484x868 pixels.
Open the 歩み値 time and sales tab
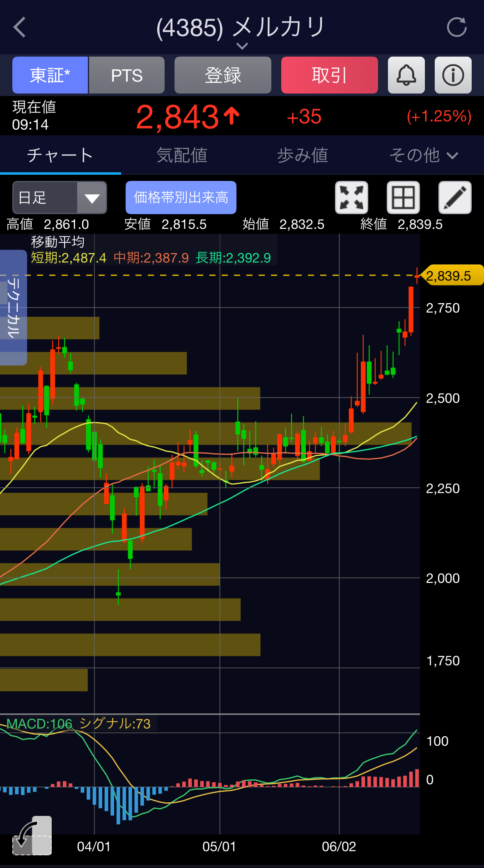[x=303, y=155]
